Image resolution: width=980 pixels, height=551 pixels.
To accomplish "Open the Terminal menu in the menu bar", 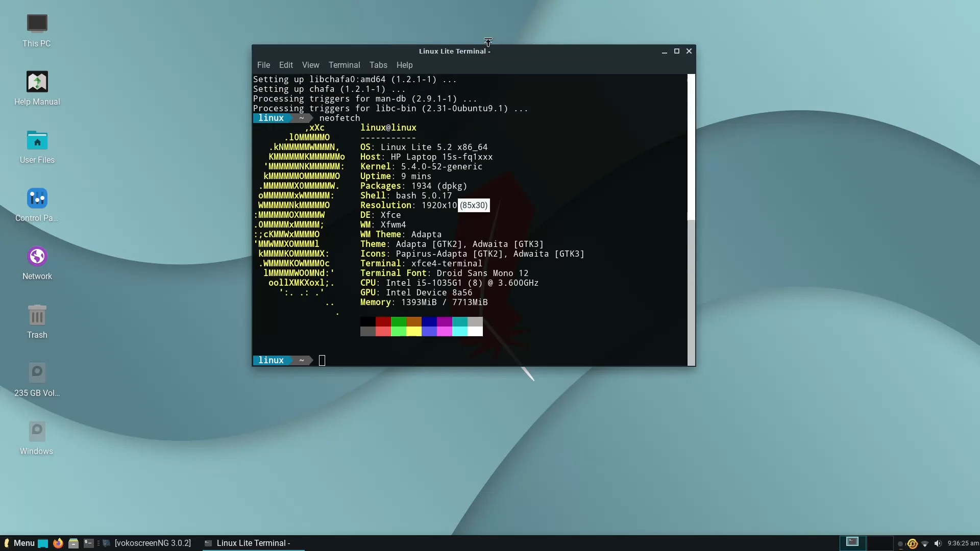I will coord(345,65).
